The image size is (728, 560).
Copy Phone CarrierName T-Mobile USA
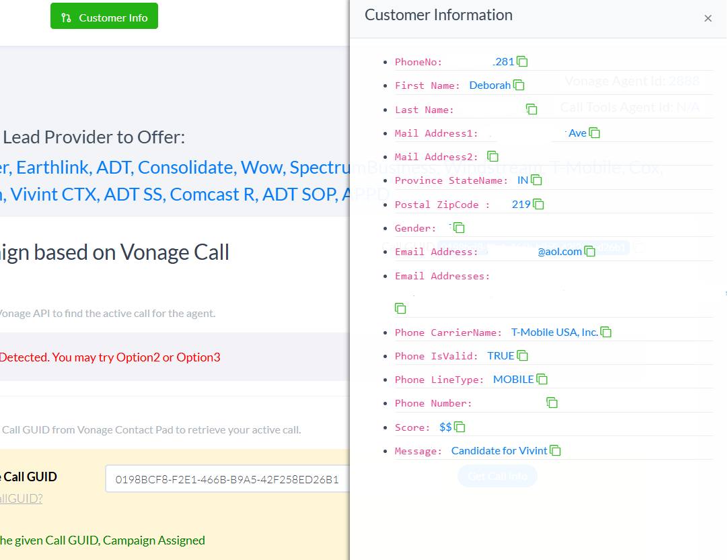coord(606,332)
